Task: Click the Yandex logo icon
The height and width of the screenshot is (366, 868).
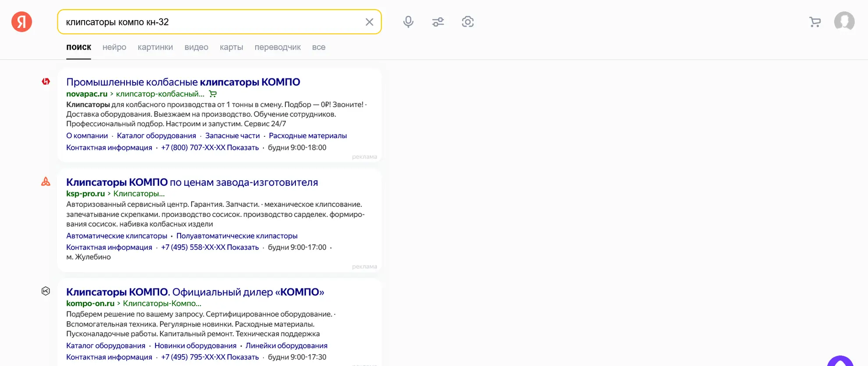Action: [x=21, y=22]
